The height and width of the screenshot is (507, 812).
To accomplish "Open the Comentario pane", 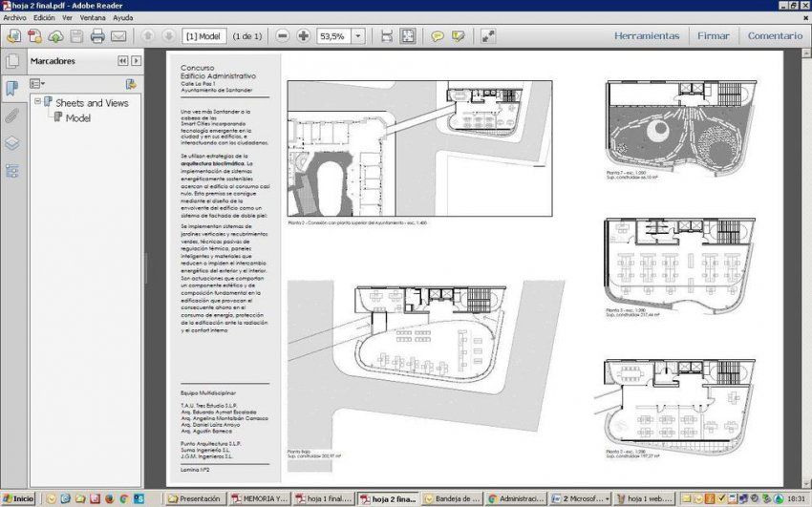I will click(775, 36).
